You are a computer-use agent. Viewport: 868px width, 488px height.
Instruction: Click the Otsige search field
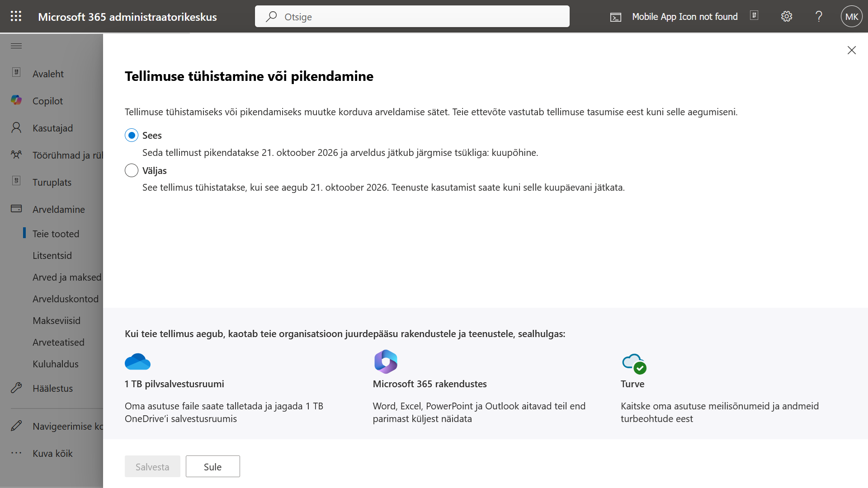click(412, 17)
